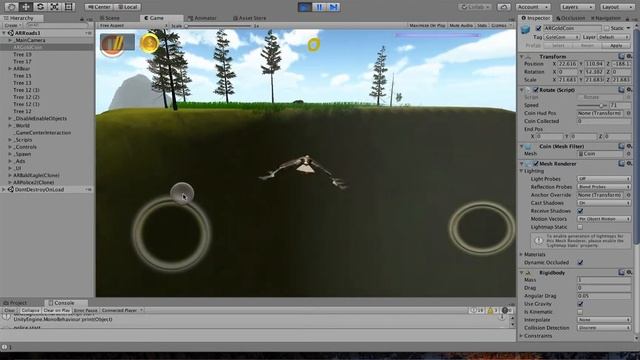Open Transform component help book icon
Screen dimensions: 640x360
[621, 56]
